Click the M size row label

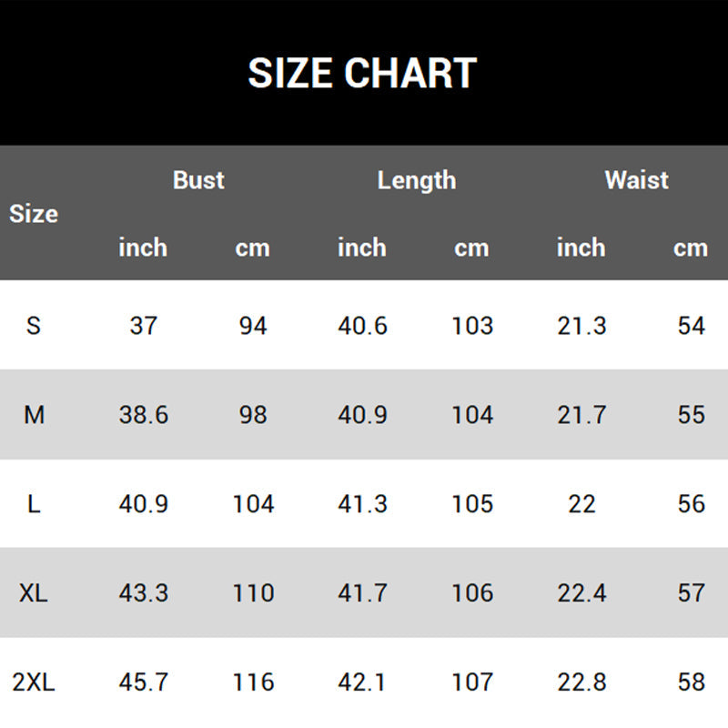click(x=34, y=415)
